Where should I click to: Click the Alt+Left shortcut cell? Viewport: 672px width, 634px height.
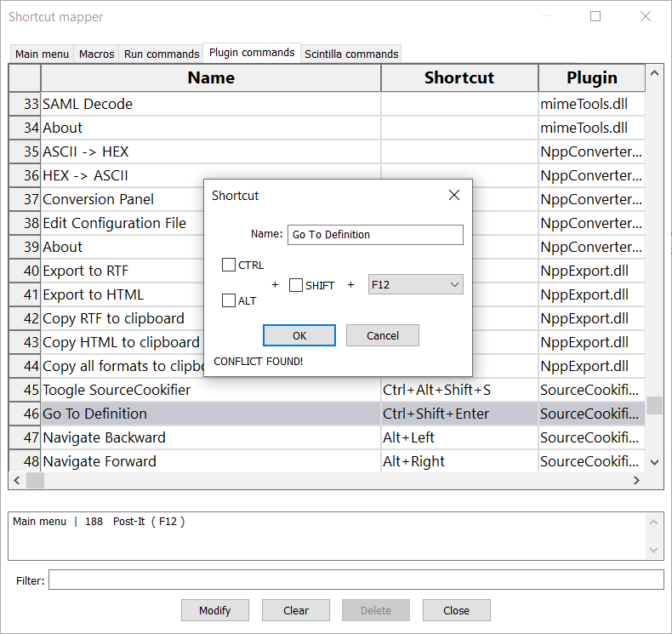[459, 437]
